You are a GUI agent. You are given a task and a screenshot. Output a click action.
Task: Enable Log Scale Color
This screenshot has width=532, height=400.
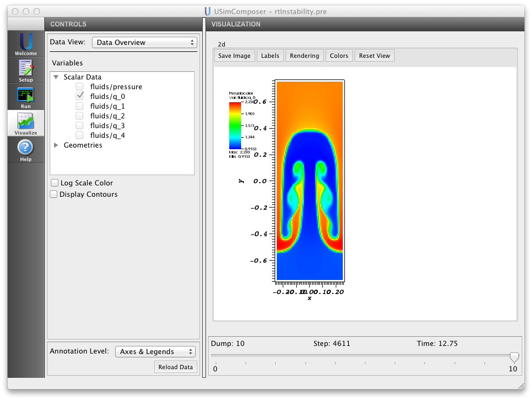click(54, 183)
